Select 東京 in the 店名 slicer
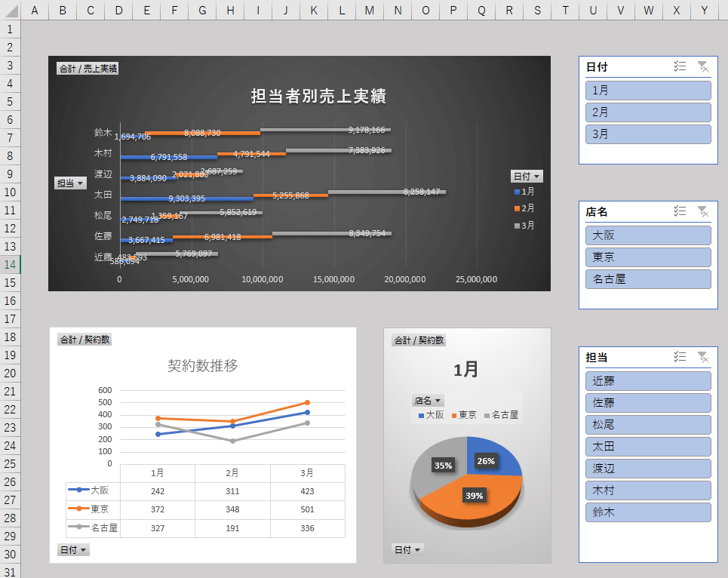The height and width of the screenshot is (578, 728). 648,257
